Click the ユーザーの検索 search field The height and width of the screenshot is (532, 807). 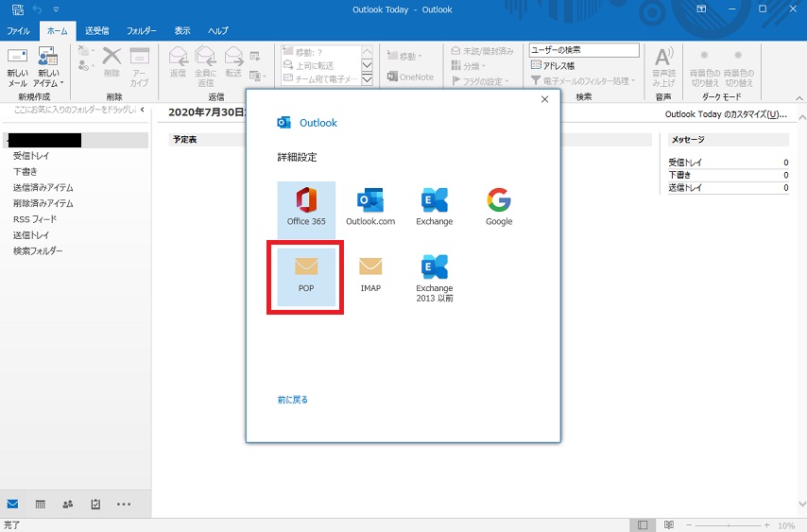[583, 50]
